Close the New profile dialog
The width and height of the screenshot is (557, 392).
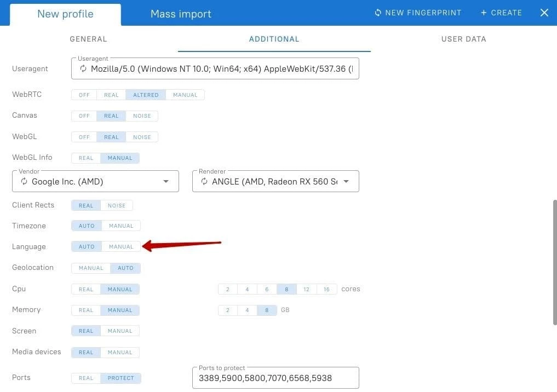(x=544, y=13)
